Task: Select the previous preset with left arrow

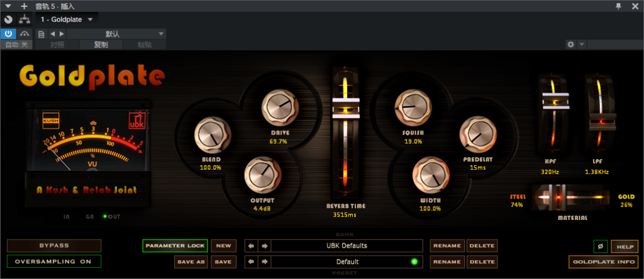Action: [252, 262]
